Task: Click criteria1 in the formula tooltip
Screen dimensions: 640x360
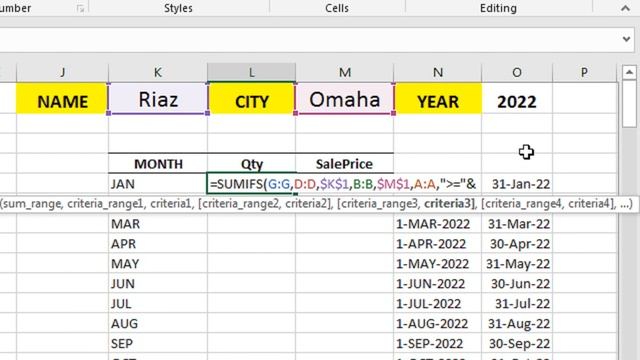Action: [171, 203]
